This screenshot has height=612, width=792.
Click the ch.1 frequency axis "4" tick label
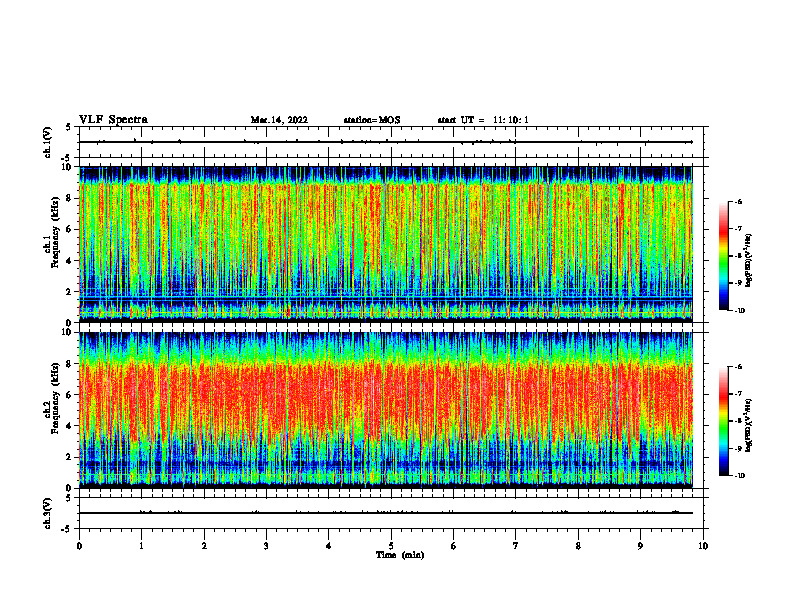coord(69,261)
